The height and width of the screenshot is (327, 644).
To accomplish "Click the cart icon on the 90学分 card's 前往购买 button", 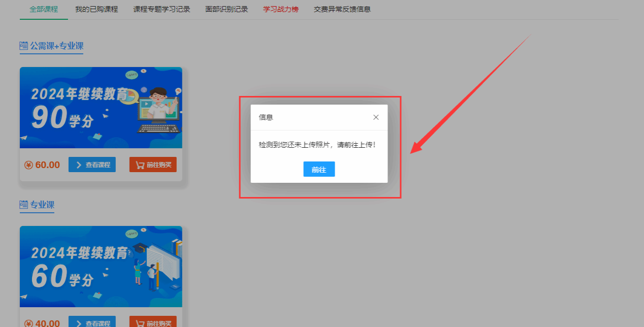I will click(x=140, y=165).
